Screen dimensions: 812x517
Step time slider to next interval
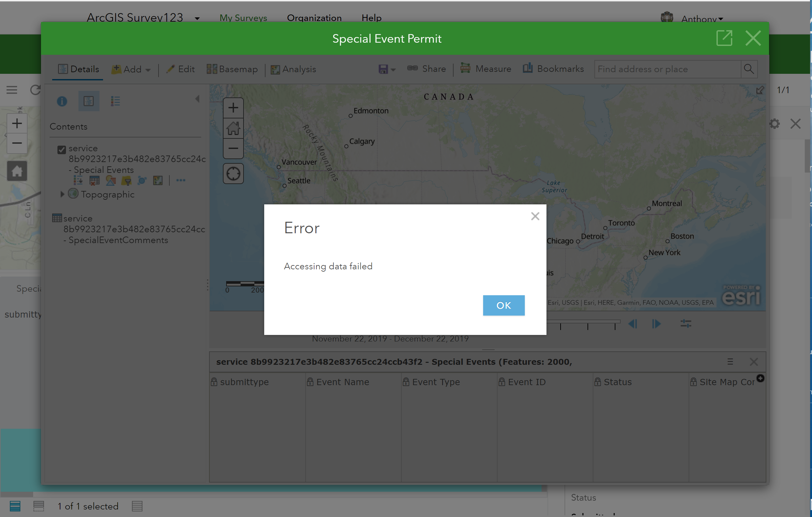pos(656,324)
